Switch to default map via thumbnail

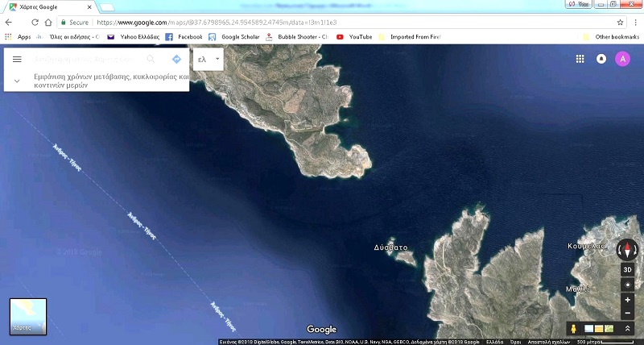[x=28, y=316]
